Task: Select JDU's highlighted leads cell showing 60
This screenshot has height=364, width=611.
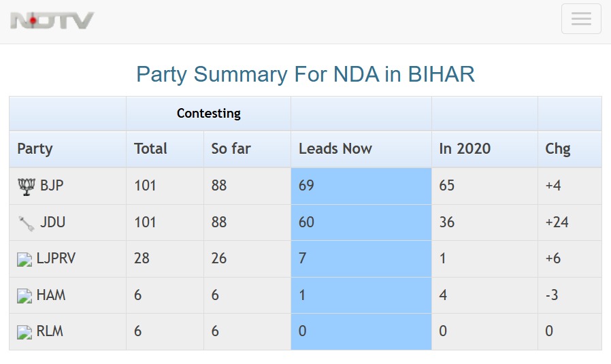Action: point(361,222)
